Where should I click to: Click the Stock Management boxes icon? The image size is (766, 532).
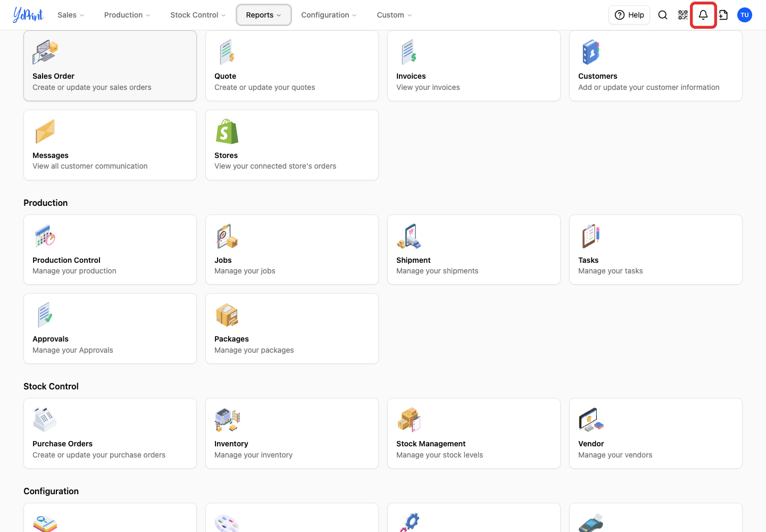click(x=409, y=420)
